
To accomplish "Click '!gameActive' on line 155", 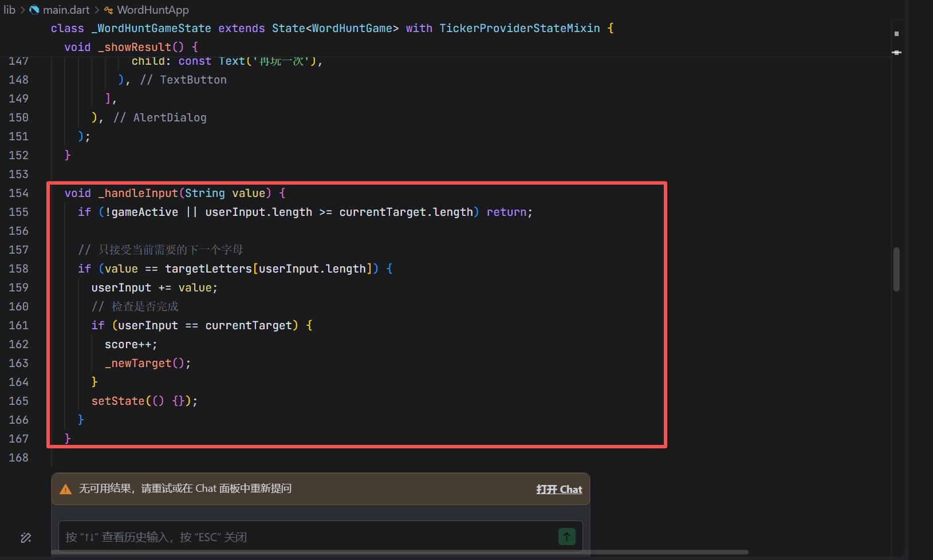I will click(x=141, y=212).
